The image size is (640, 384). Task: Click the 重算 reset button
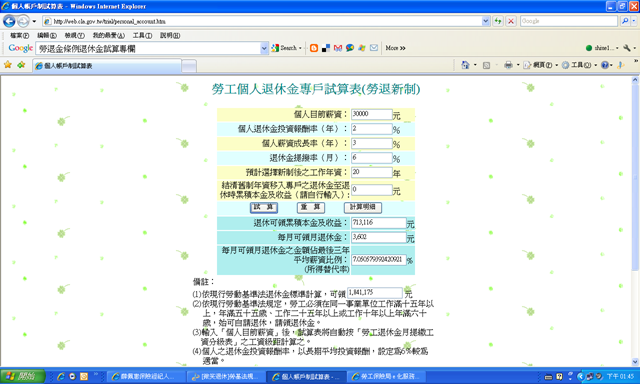[311, 207]
